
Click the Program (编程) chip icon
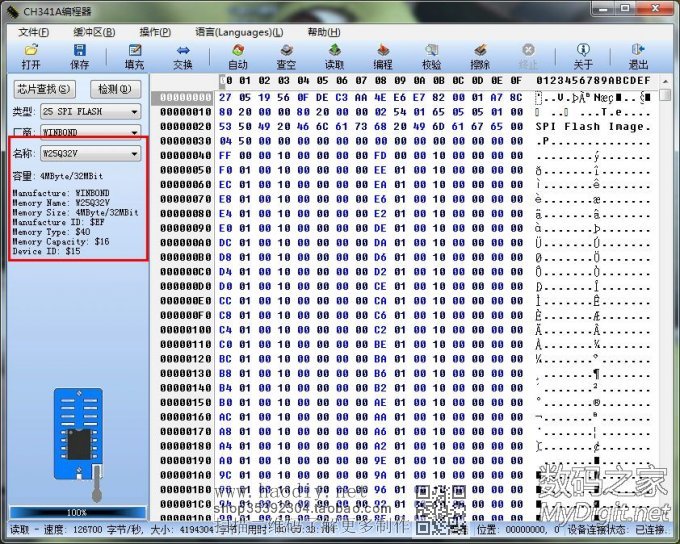(383, 56)
